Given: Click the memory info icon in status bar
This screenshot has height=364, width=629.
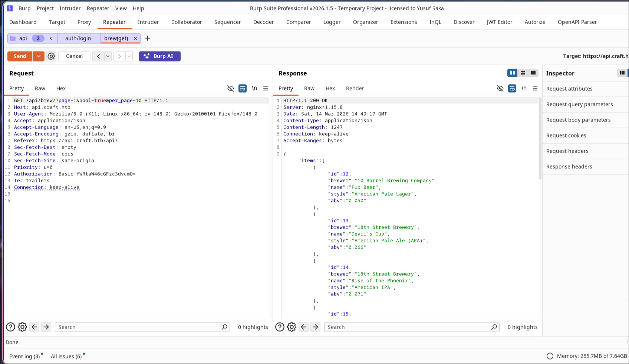Looking at the screenshot, I should click(x=550, y=356).
